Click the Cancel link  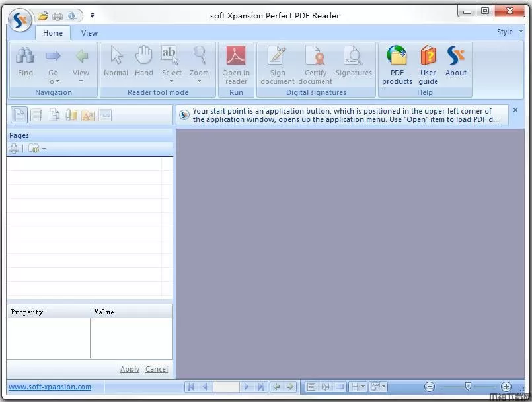157,369
